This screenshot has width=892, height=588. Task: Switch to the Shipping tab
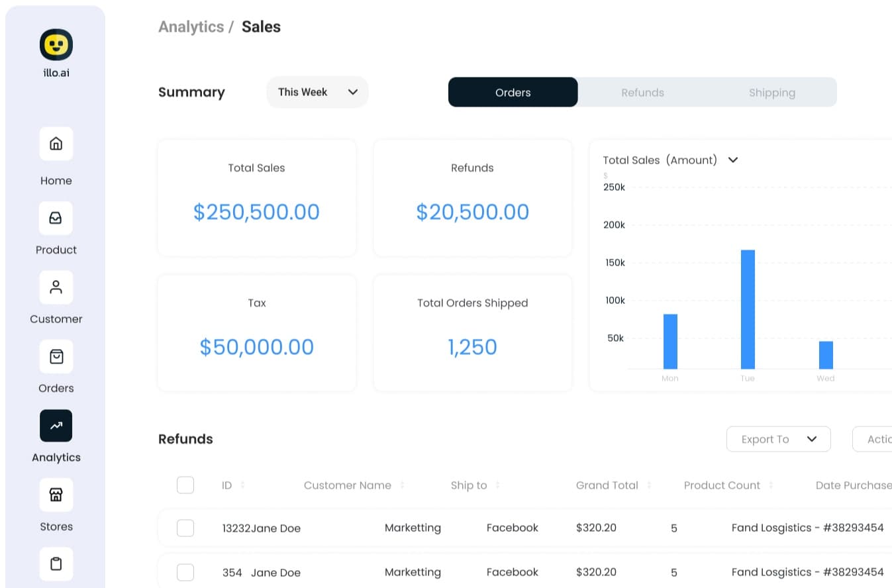tap(772, 92)
